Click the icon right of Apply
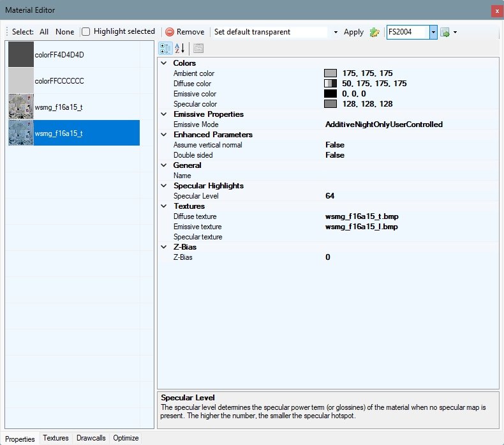The image size is (504, 445). click(x=374, y=32)
